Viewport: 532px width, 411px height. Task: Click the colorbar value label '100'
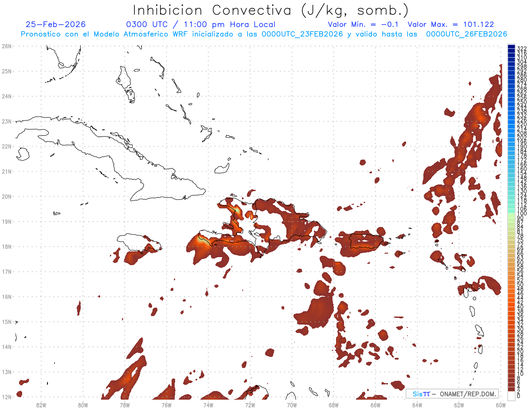click(x=521, y=214)
